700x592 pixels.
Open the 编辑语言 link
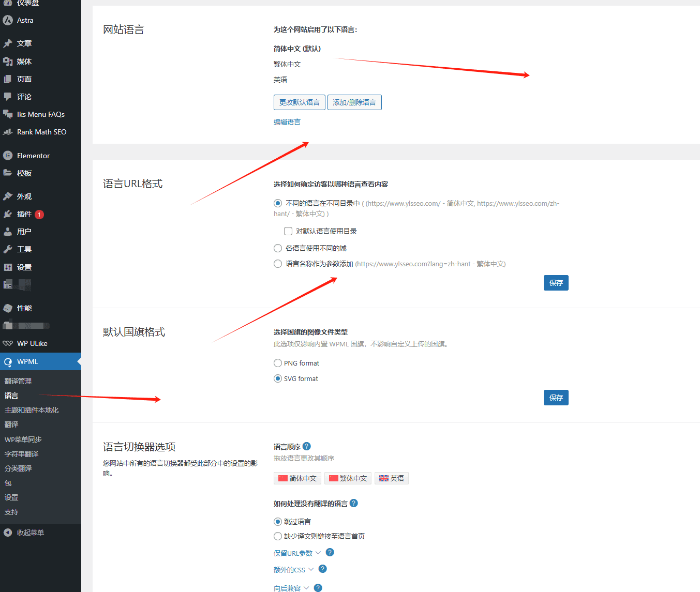coord(287,122)
